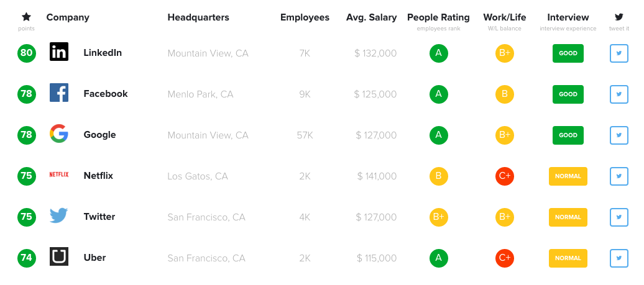644x285 pixels.
Task: Tweet the Uber row
Action: click(619, 258)
